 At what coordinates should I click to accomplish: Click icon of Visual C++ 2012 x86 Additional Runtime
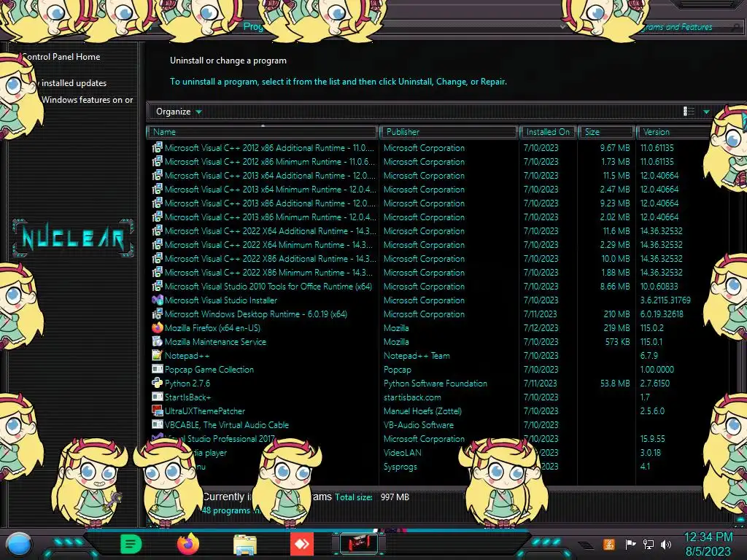(158, 147)
